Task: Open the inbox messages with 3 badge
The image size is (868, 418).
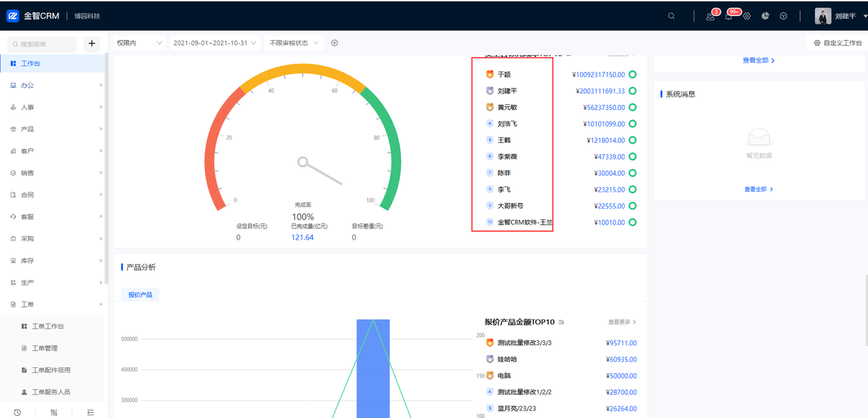Action: [710, 16]
